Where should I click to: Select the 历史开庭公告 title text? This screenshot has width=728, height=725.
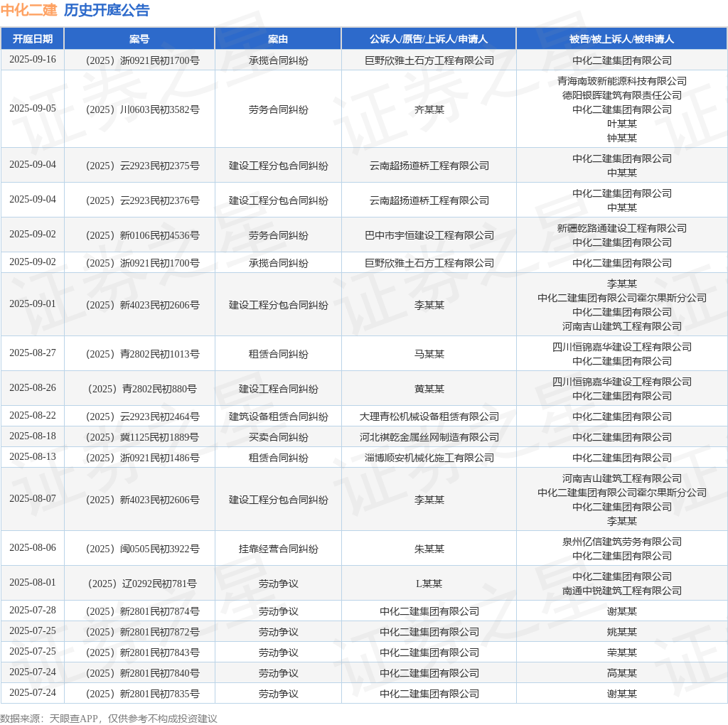tap(107, 10)
